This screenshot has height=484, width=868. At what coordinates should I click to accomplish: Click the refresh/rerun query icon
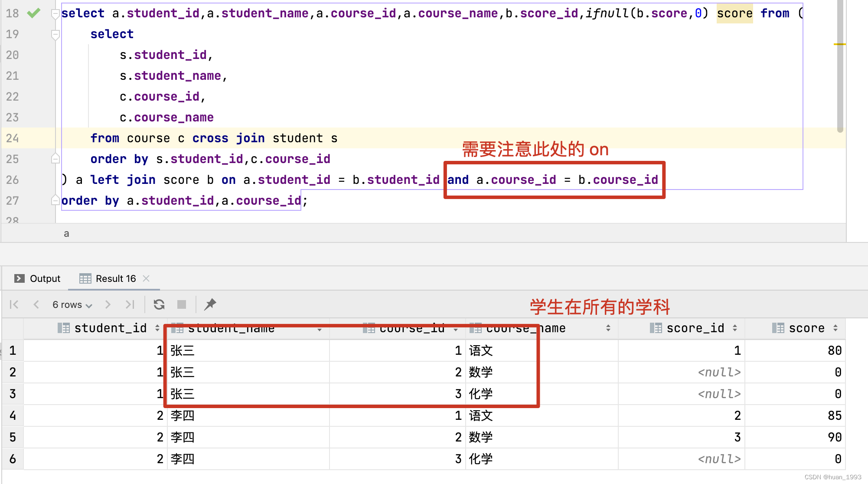point(158,304)
